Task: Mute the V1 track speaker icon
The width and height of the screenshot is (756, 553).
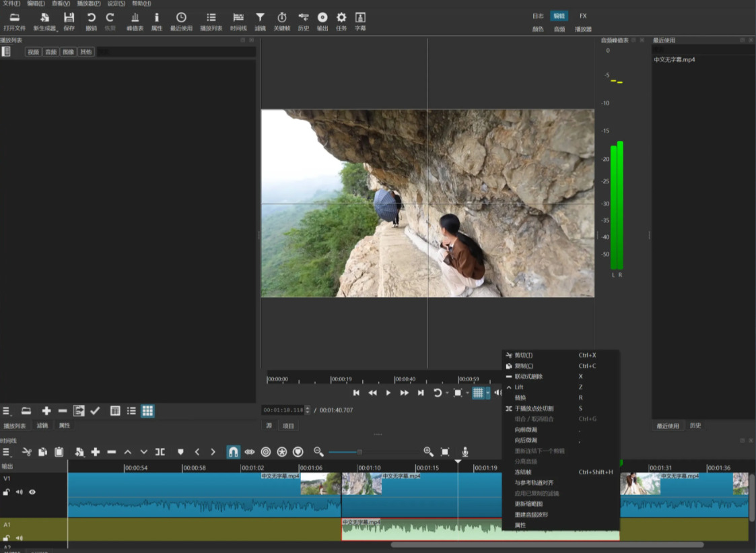Action: [20, 492]
